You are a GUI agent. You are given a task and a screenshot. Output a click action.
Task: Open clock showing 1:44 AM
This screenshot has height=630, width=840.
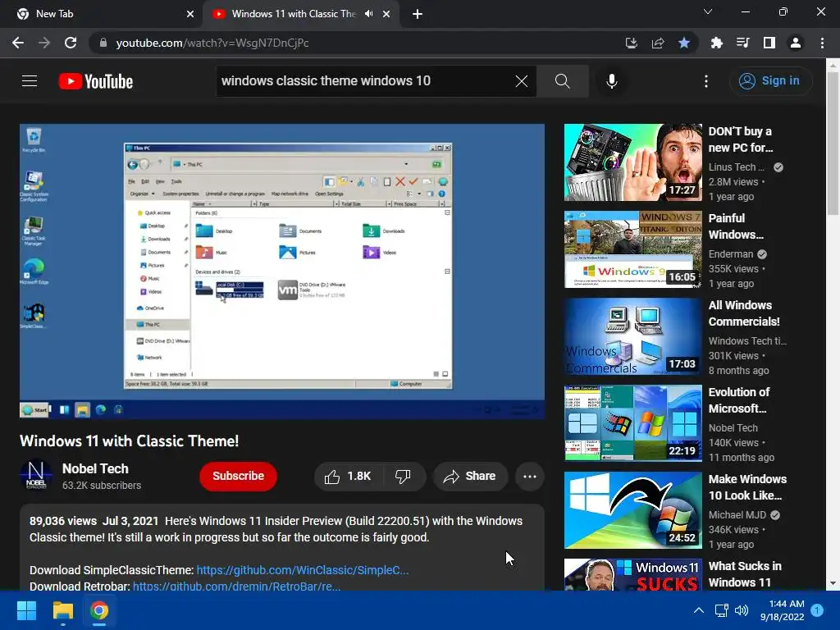[782, 610]
